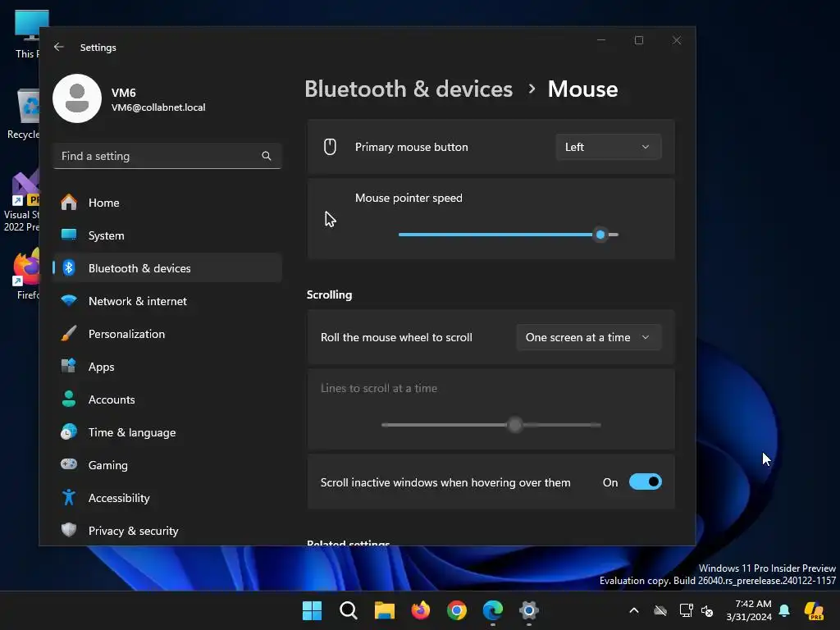840x630 pixels.
Task: Open the 7:42 AM clock and date
Action: [x=749, y=610]
